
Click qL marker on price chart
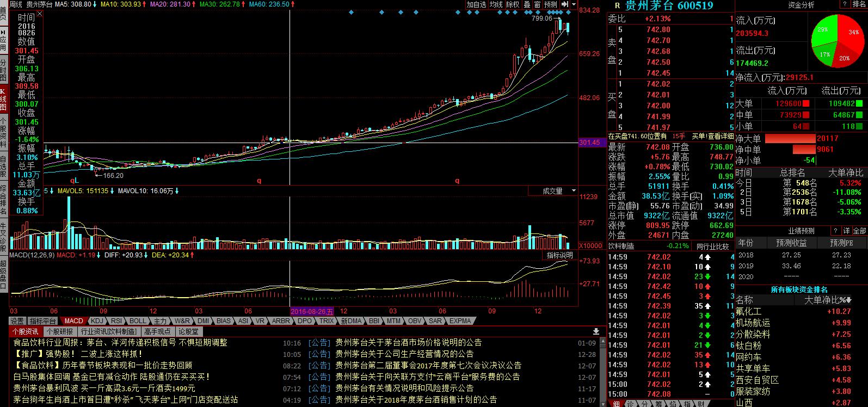tap(74, 180)
